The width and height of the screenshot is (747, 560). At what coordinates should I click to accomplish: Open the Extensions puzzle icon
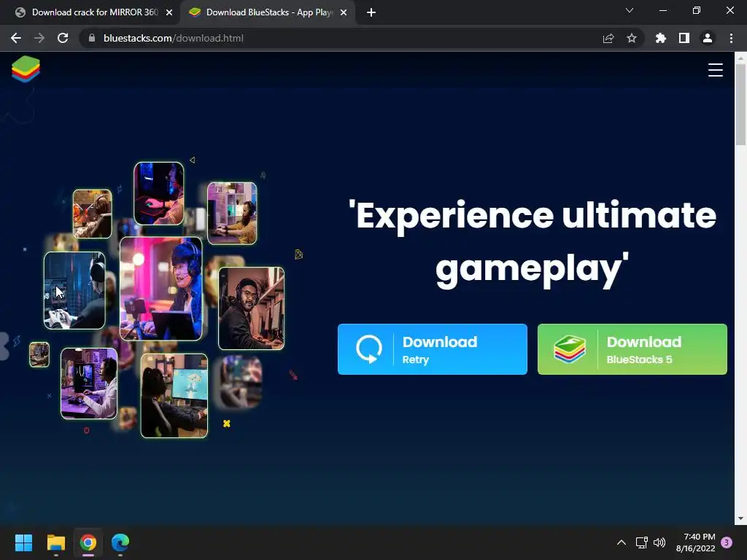pos(661,38)
